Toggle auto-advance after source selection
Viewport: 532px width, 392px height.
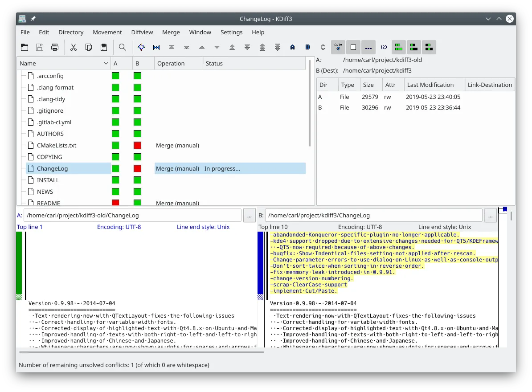coord(338,47)
